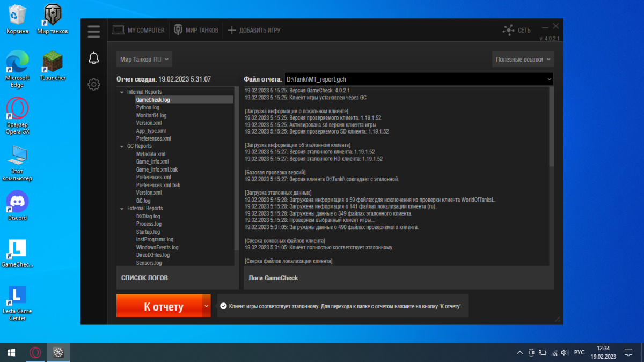Switch to MY COMPUTER tab

coord(138,30)
